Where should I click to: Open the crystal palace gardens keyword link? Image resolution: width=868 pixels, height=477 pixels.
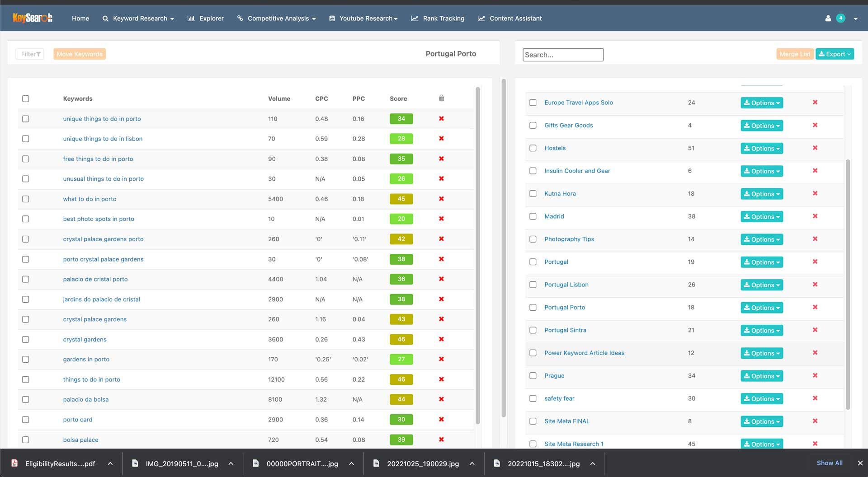coord(95,319)
